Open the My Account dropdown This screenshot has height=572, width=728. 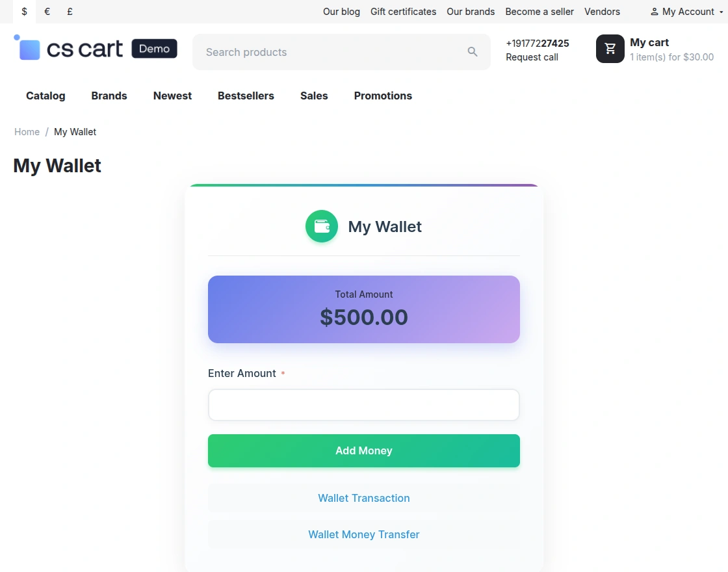coord(686,12)
